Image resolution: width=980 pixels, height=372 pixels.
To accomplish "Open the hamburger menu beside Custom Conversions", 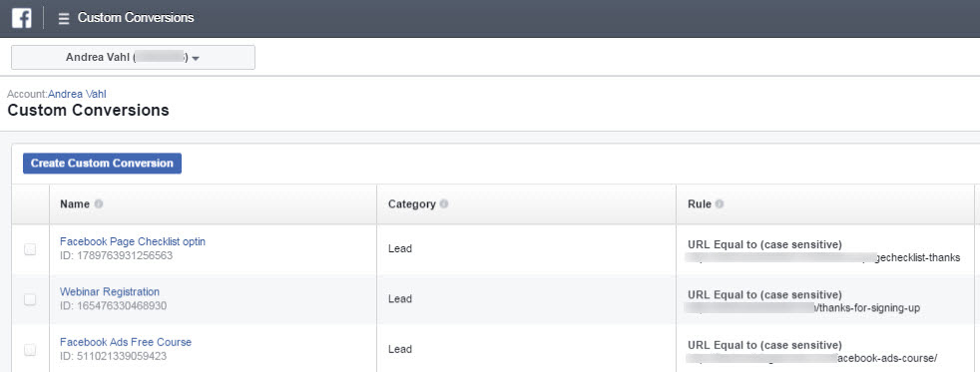I will [x=63, y=19].
